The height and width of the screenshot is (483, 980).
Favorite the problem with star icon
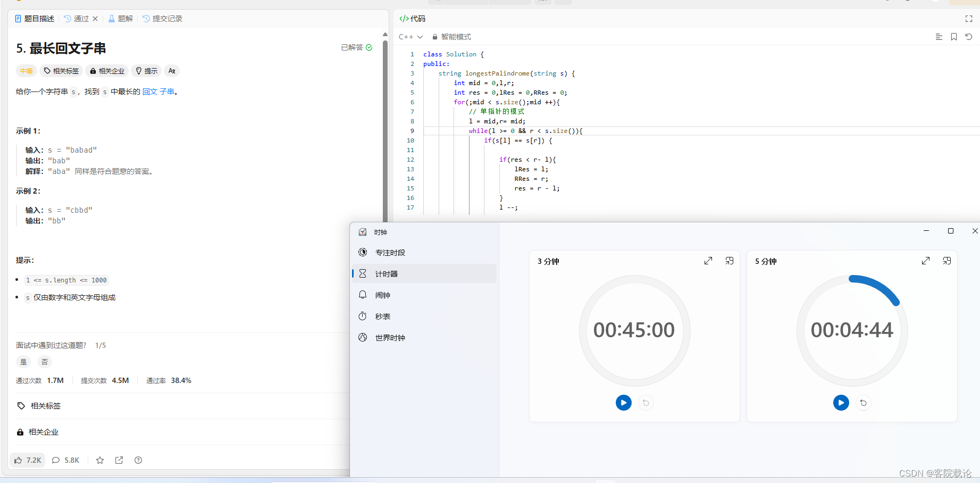(x=100, y=460)
